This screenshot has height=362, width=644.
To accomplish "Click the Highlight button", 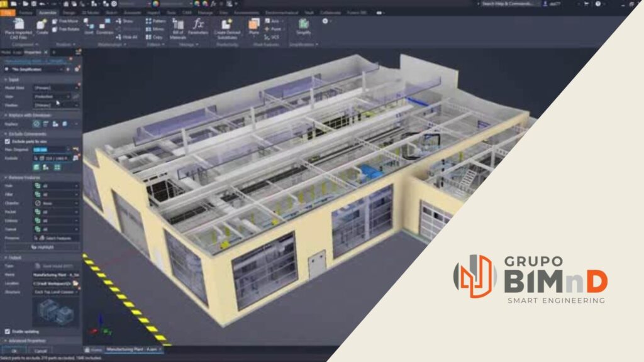I will [42, 248].
